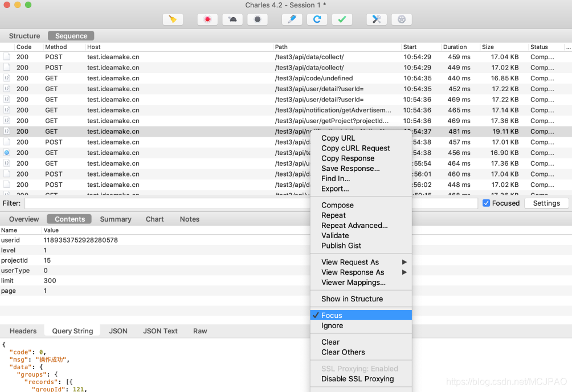Image resolution: width=572 pixels, height=392 pixels.
Task: Choose Copy cURL Request
Action: [x=356, y=148]
